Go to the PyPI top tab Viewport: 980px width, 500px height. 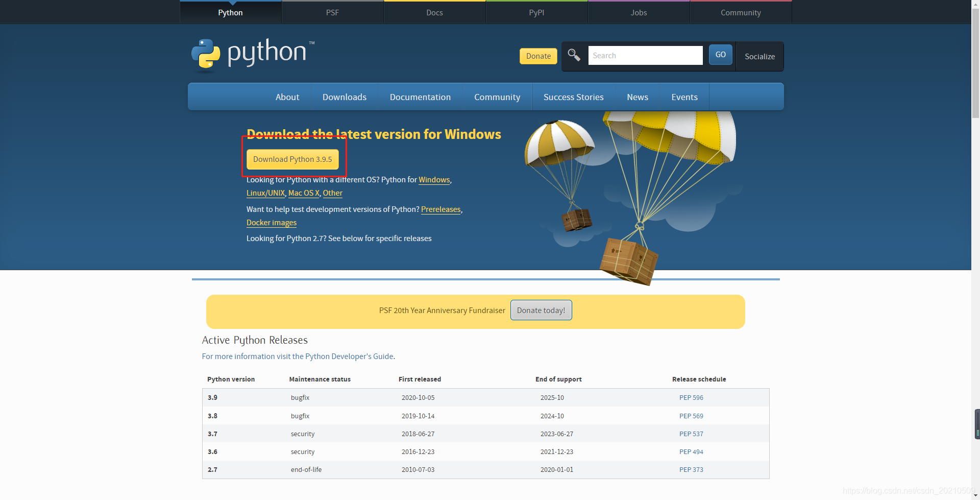[536, 12]
